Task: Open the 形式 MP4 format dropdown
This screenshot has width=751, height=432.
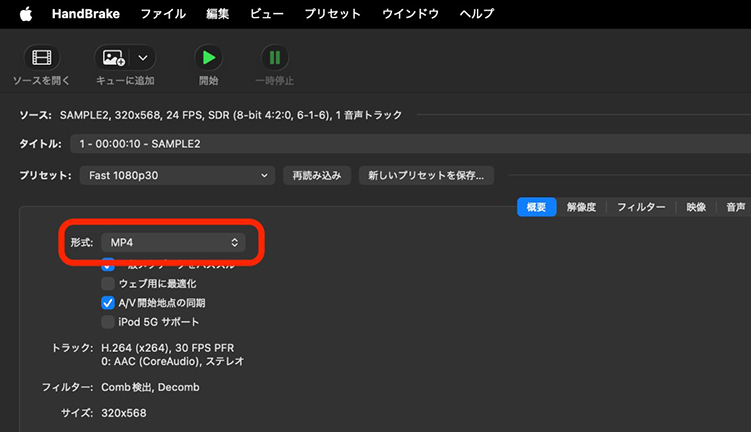Action: [173, 242]
